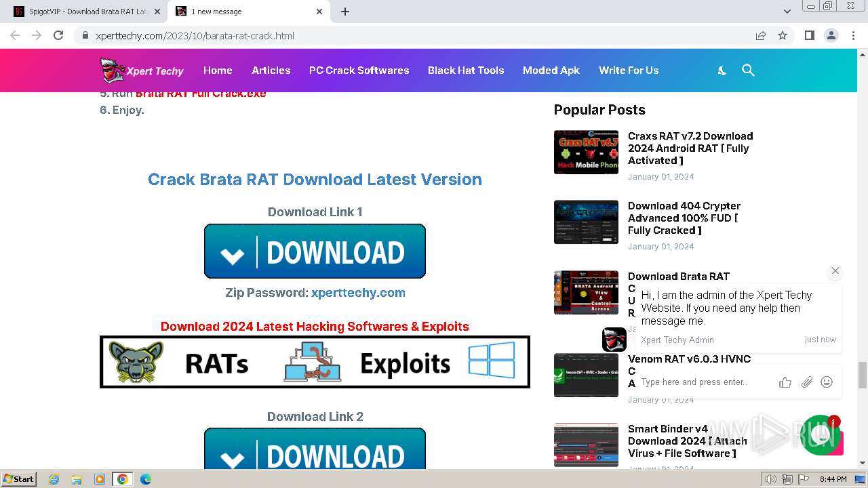Screen dimensions: 868x488
Task: Open media player from taskbar
Action: coord(100,479)
